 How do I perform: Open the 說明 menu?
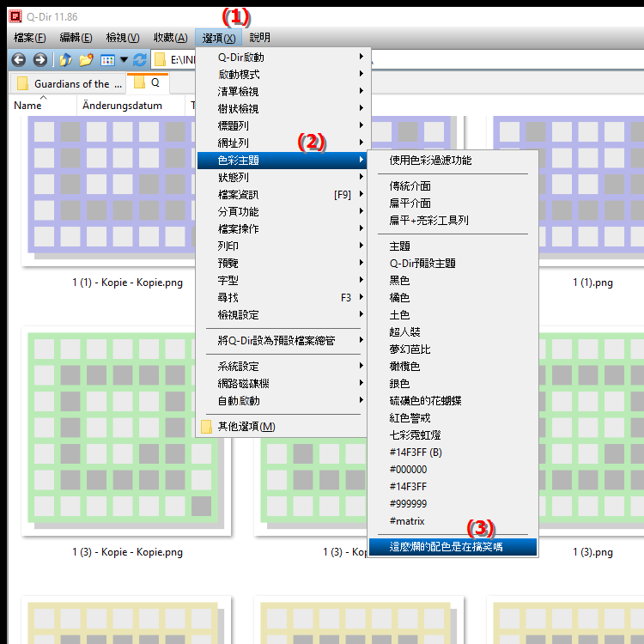[x=259, y=38]
